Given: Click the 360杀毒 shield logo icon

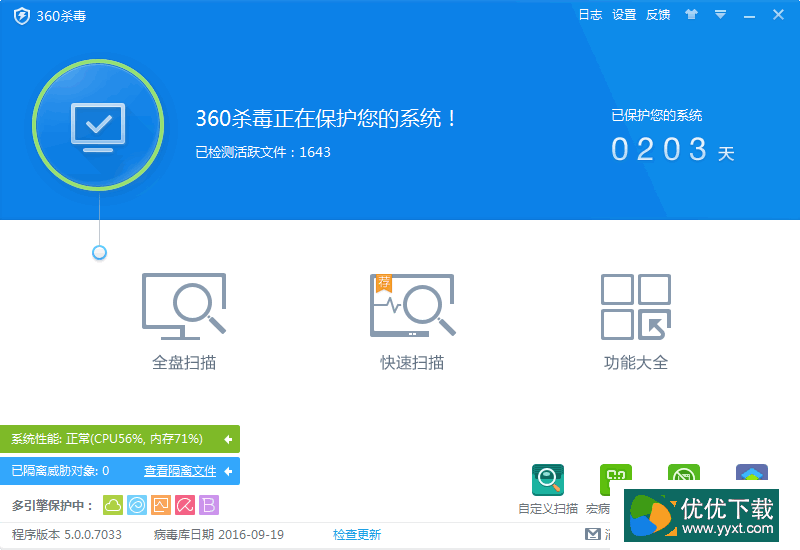Looking at the screenshot, I should click(21, 16).
